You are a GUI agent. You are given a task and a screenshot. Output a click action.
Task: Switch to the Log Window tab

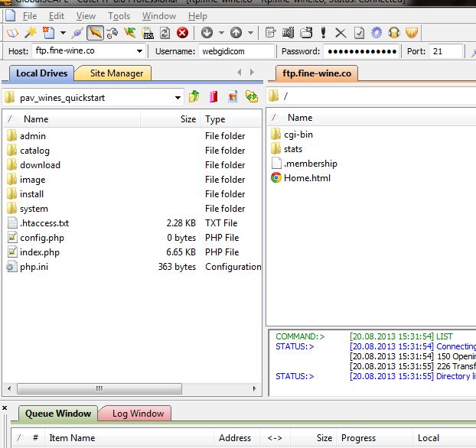[138, 414]
